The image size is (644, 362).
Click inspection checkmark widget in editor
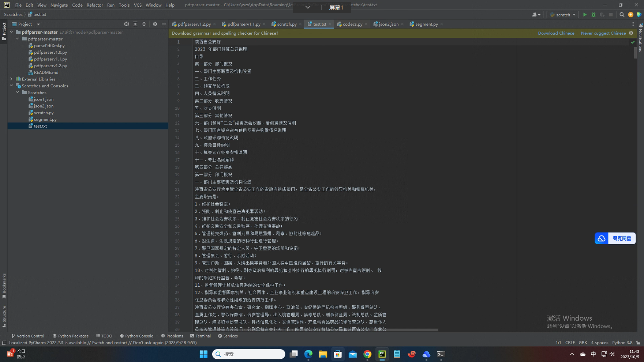click(633, 42)
